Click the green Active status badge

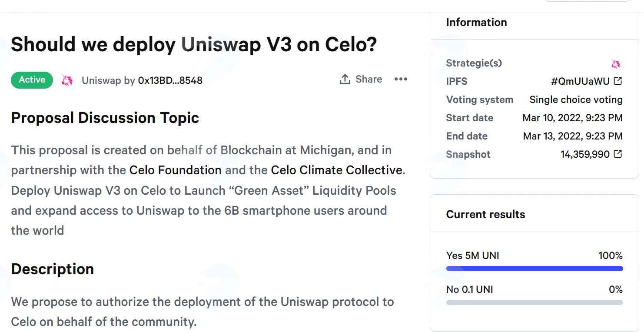[x=32, y=80]
